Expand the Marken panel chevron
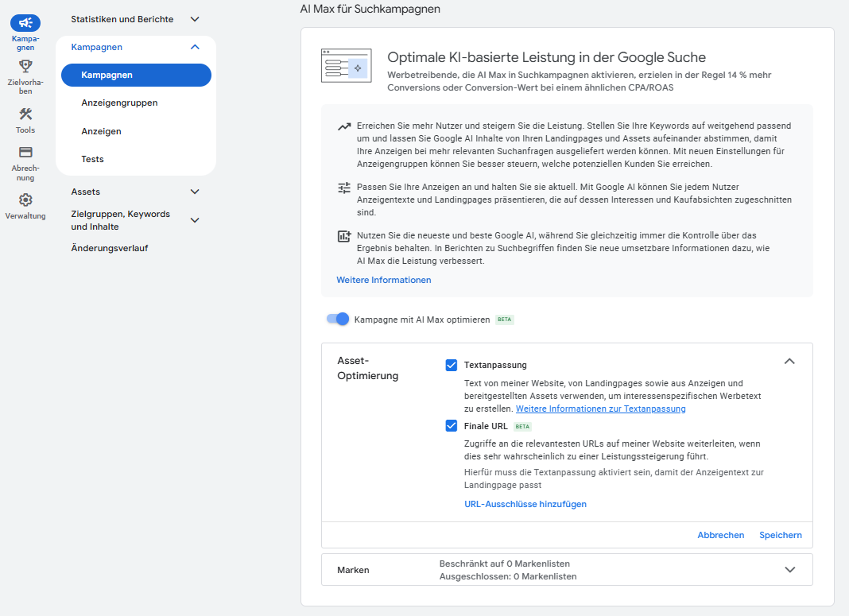This screenshot has height=616, width=849. click(789, 570)
